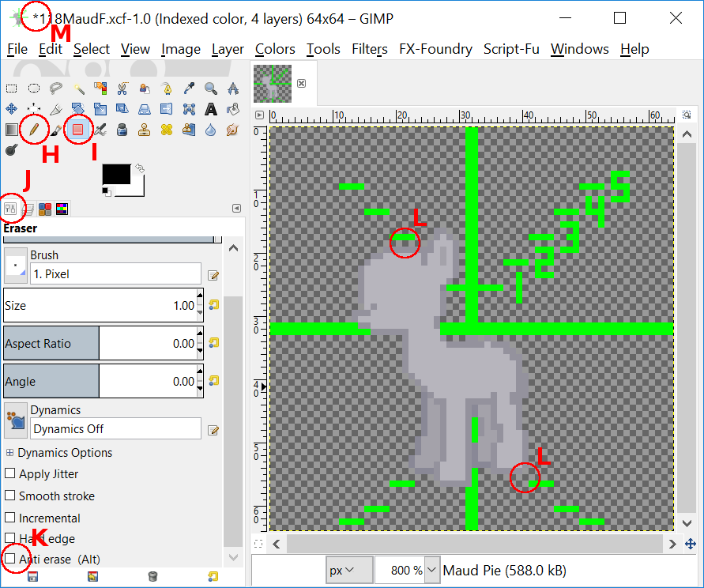
Task: Enable the Apply Jitter checkbox
Action: coord(10,473)
